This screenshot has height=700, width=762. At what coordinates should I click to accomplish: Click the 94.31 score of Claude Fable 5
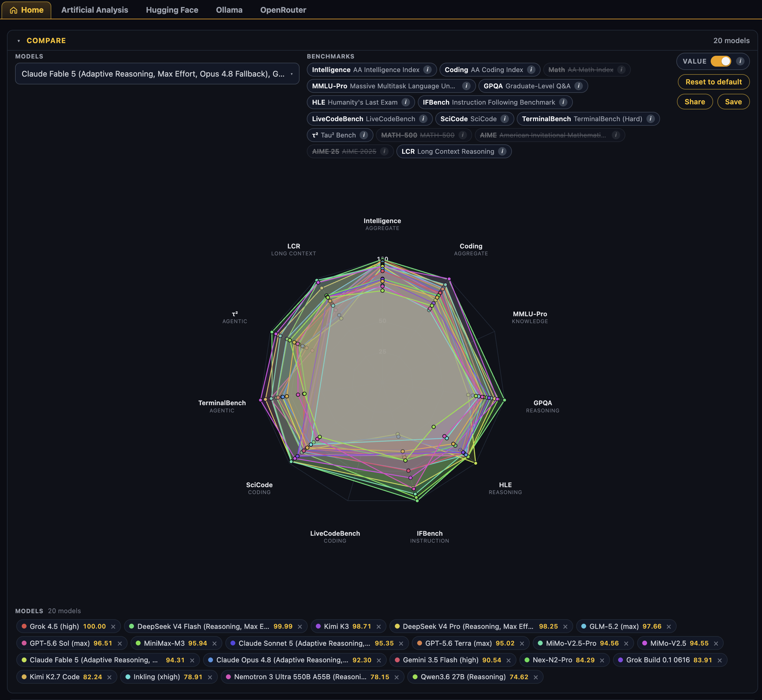tap(175, 660)
